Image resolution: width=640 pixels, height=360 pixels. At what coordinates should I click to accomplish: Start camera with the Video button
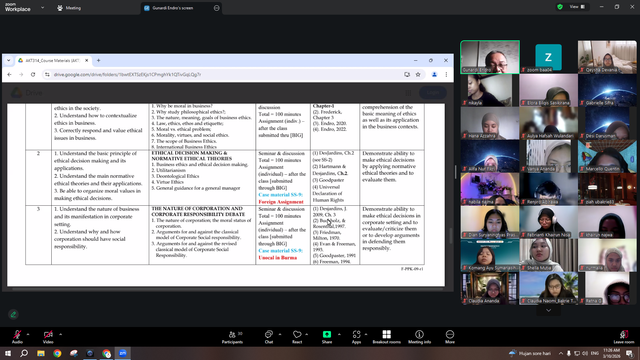(48, 337)
